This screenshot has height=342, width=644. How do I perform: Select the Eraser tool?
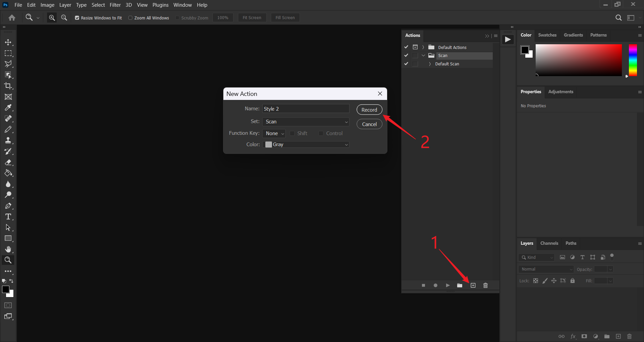coord(8,162)
